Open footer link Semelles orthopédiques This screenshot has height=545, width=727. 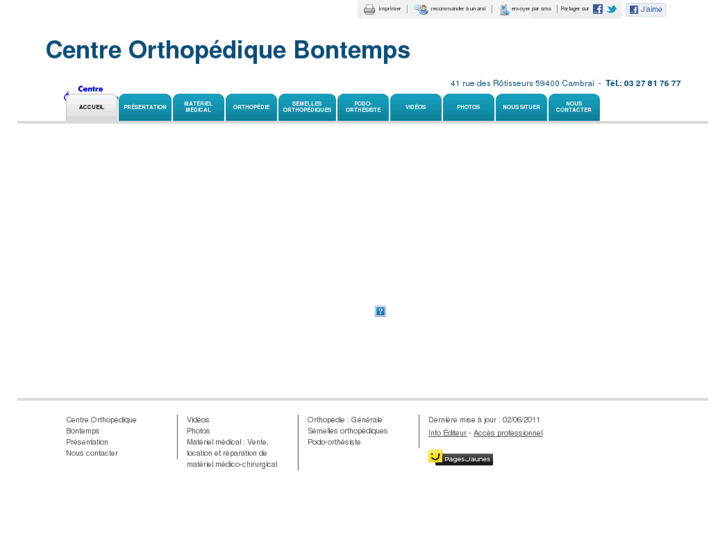pos(347,431)
